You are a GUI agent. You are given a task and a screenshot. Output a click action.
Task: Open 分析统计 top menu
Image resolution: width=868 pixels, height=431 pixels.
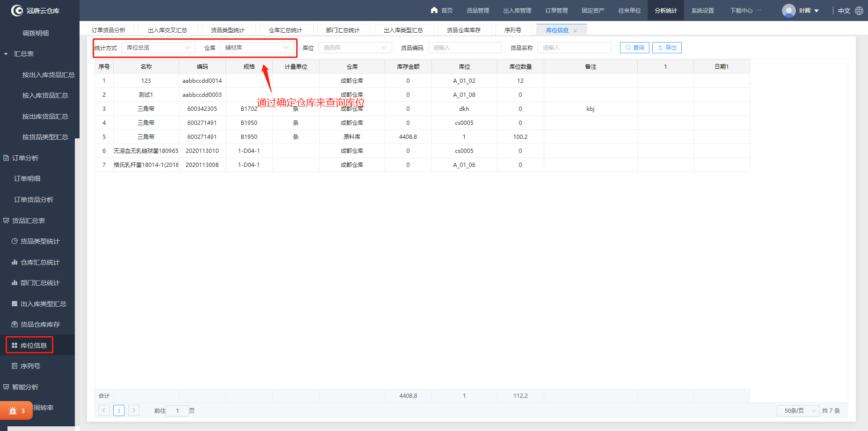point(666,10)
